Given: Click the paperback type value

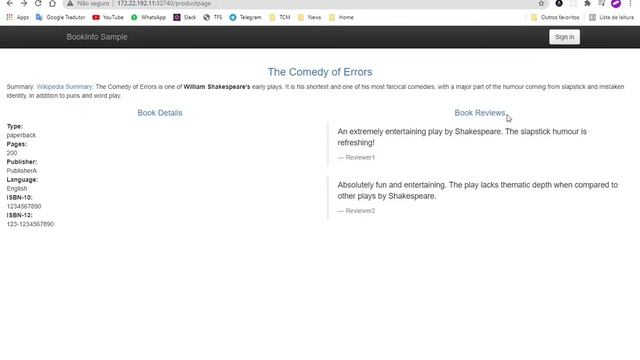Looking at the screenshot, I should 21,135.
